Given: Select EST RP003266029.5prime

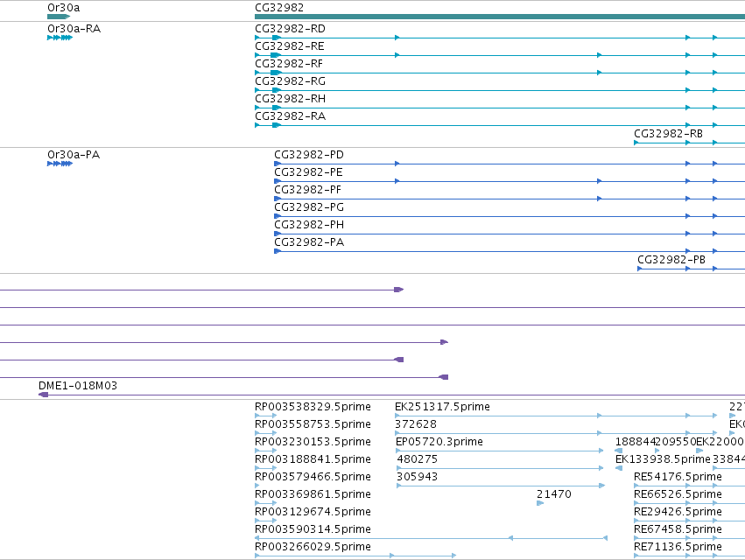Looking at the screenshot, I should 313,548.
